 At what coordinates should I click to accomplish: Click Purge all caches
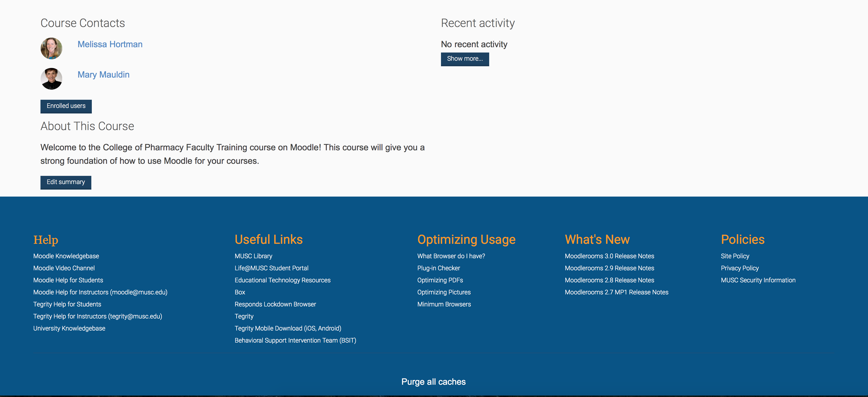tap(433, 382)
